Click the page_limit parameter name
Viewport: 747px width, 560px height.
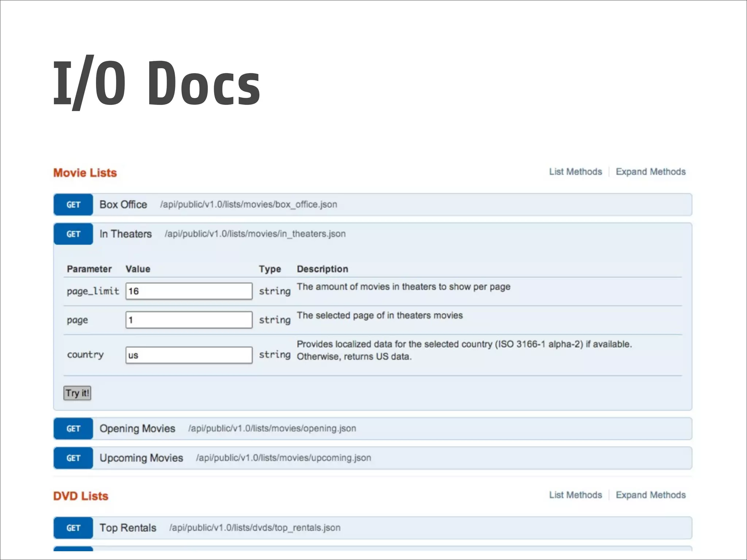pyautogui.click(x=93, y=291)
